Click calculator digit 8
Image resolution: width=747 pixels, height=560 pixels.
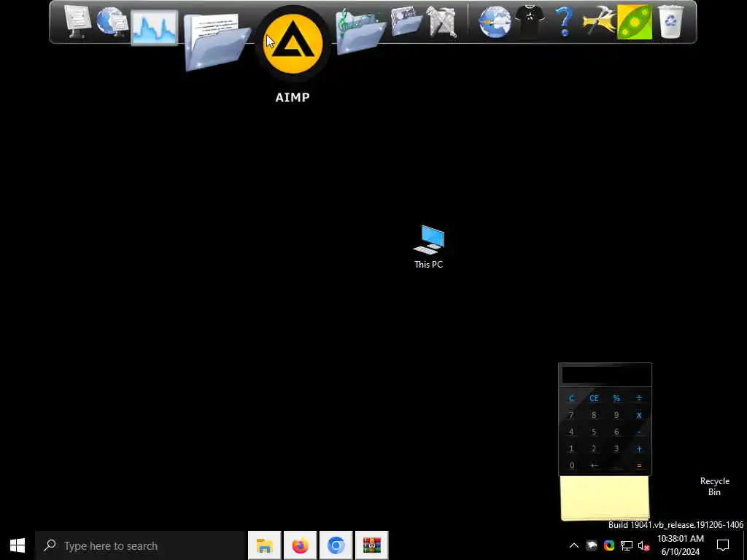click(594, 415)
